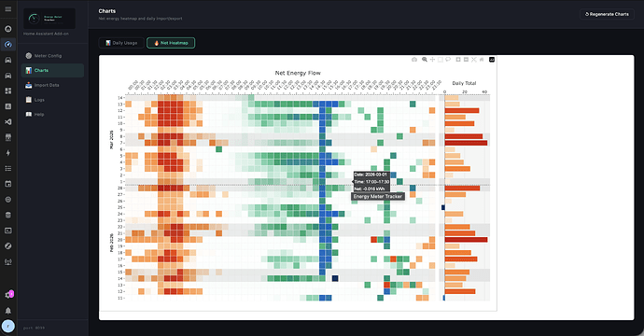Image resolution: width=644 pixels, height=336 pixels.
Task: Click the 'Home Assistant Add-on' caption
Action: [x=46, y=34]
